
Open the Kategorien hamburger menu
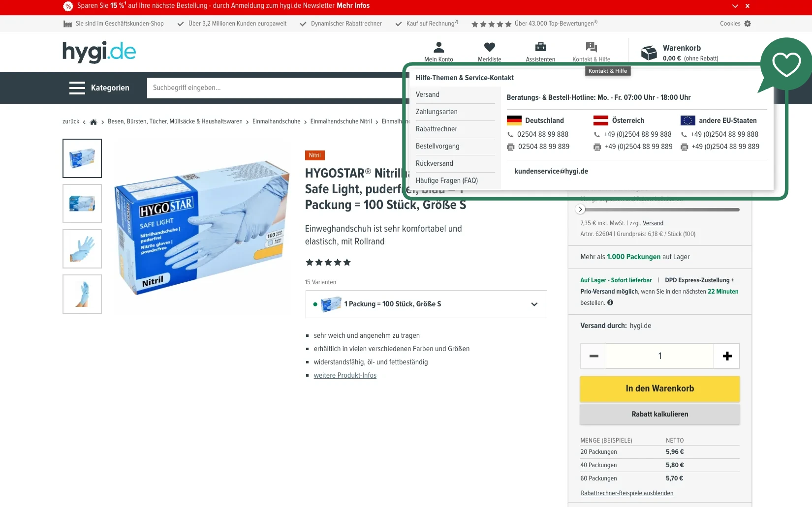pyautogui.click(x=77, y=88)
